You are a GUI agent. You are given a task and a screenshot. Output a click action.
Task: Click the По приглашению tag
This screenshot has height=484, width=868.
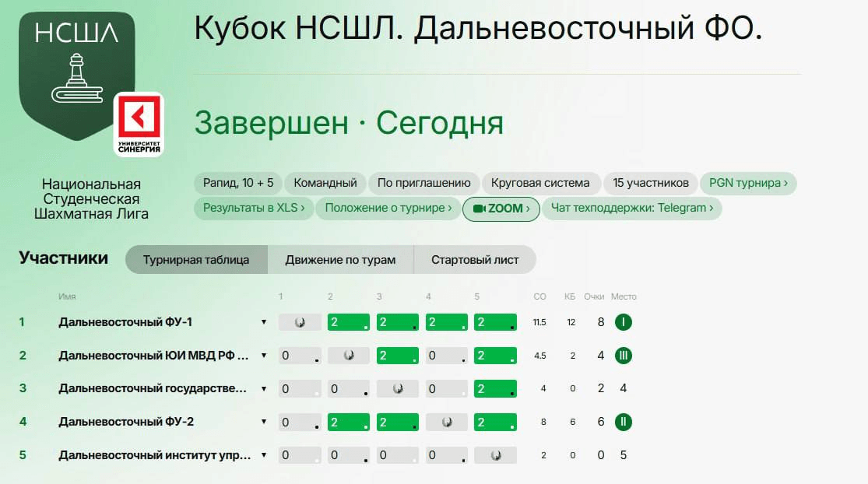click(x=424, y=183)
